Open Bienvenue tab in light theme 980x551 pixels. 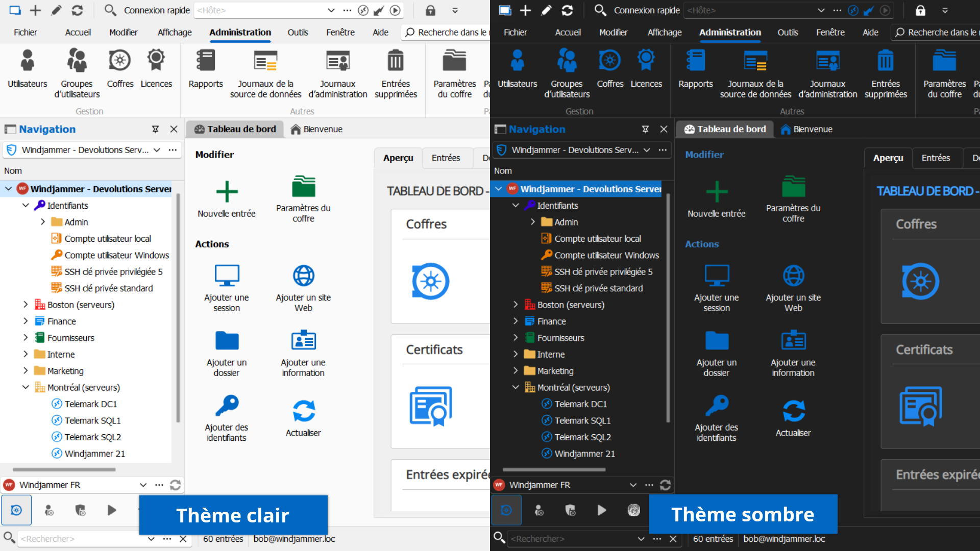click(316, 129)
